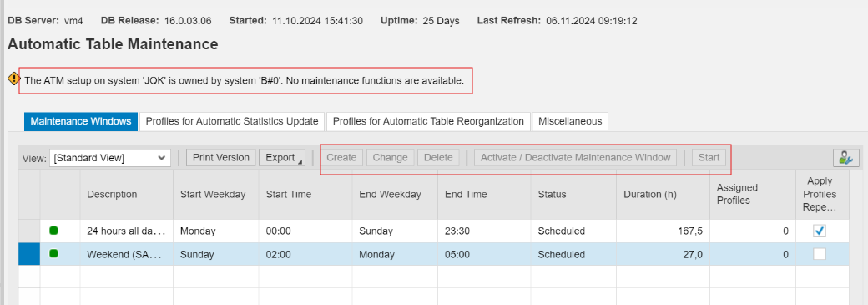Open the personalization settings icon with wrench

tap(845, 158)
